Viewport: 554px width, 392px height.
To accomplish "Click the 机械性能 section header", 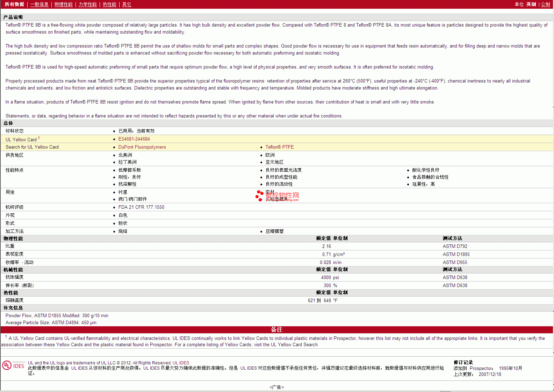I will click(13, 270).
